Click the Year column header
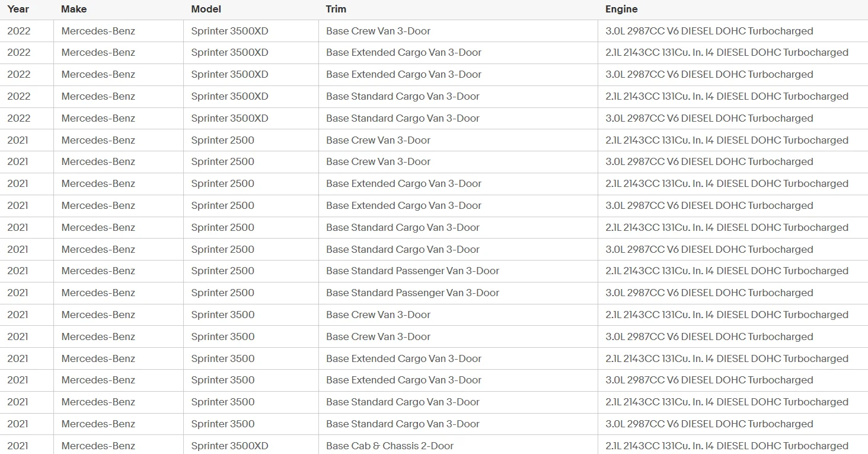The image size is (868, 454). coord(18,9)
